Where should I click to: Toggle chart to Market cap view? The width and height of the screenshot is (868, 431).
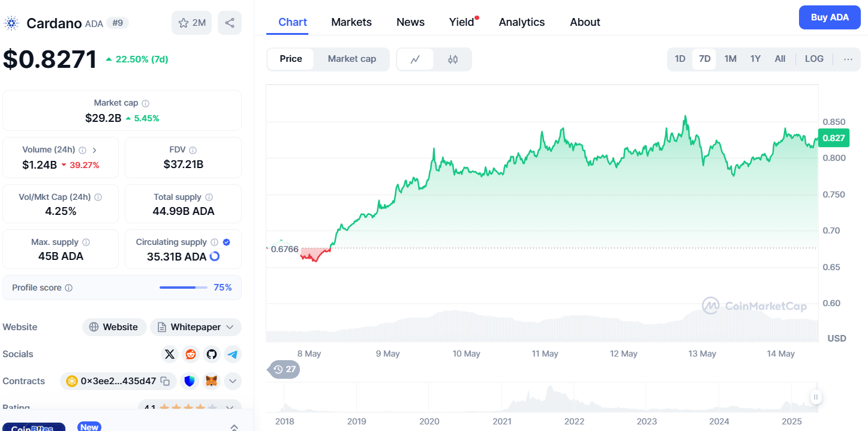pyautogui.click(x=352, y=59)
